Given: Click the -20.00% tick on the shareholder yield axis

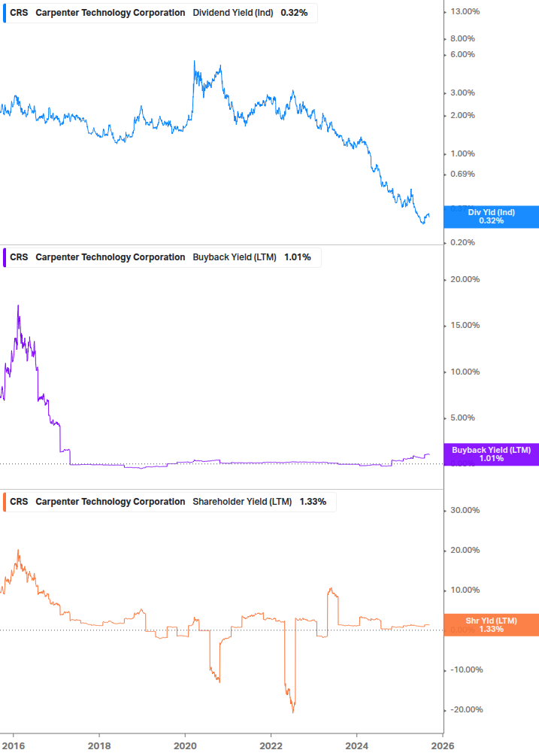Looking at the screenshot, I should click(466, 709).
